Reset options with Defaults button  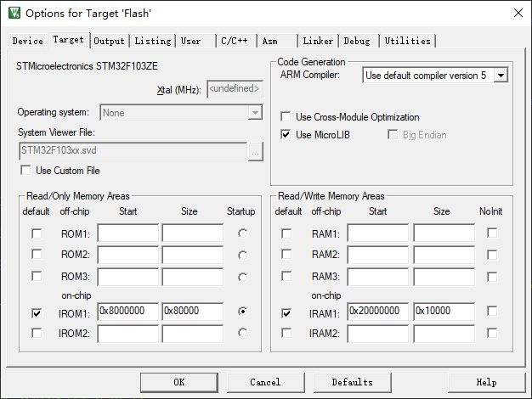point(353,382)
